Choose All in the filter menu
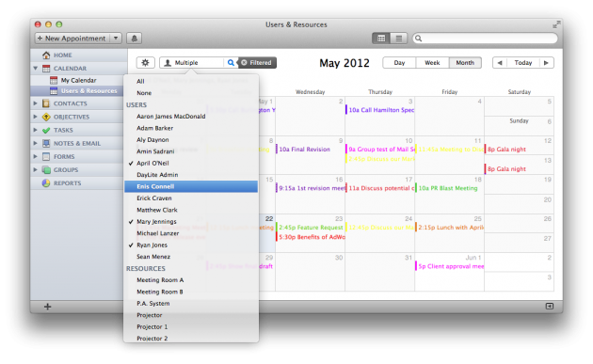 191,81
